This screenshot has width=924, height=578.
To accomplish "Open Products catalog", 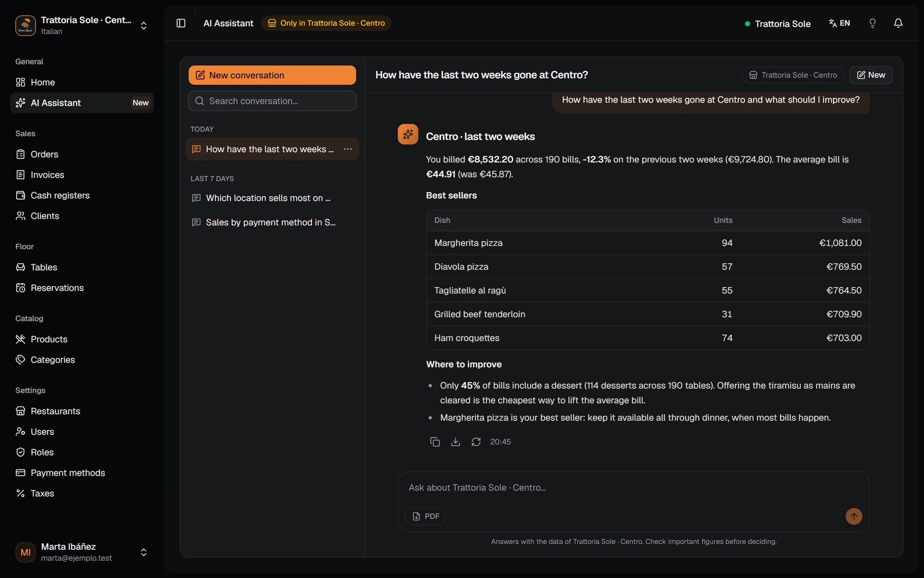I will (82, 339).
